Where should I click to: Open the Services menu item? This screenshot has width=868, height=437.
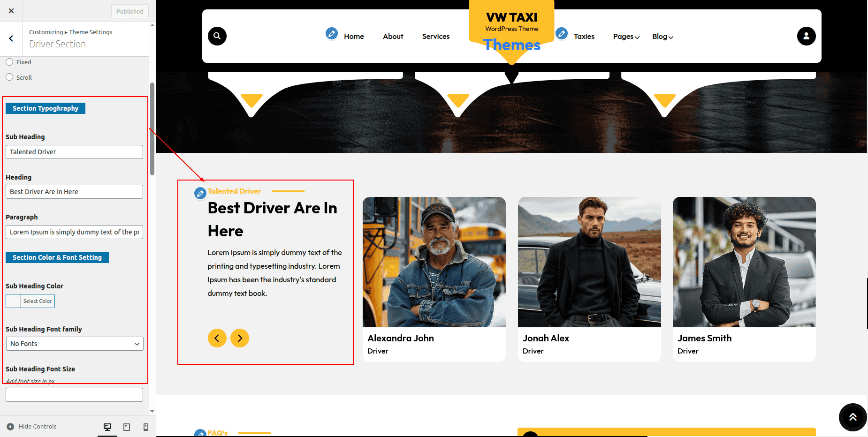pos(435,37)
